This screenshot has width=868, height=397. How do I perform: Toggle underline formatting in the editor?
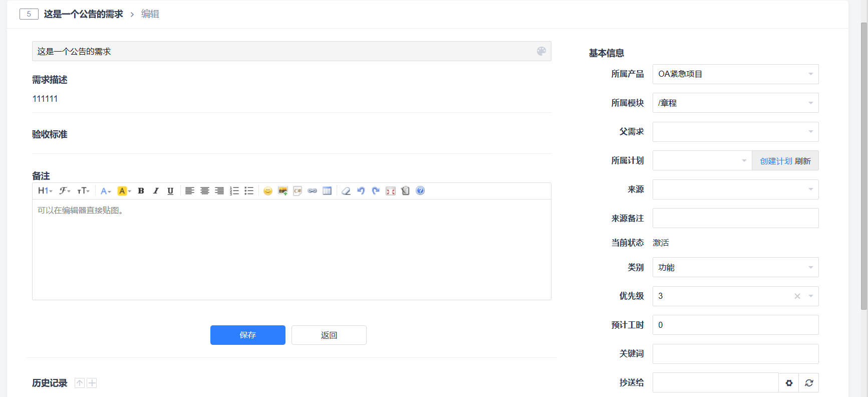point(170,191)
